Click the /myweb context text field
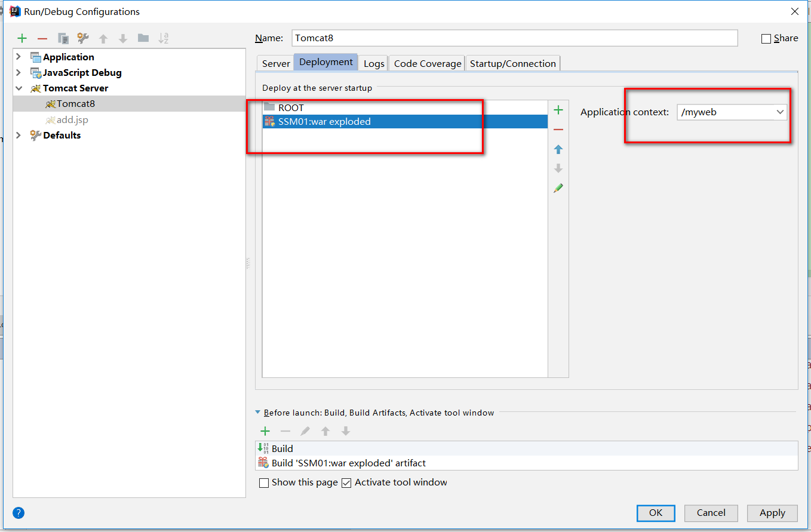Screen dimensions: 811x532 (725, 112)
